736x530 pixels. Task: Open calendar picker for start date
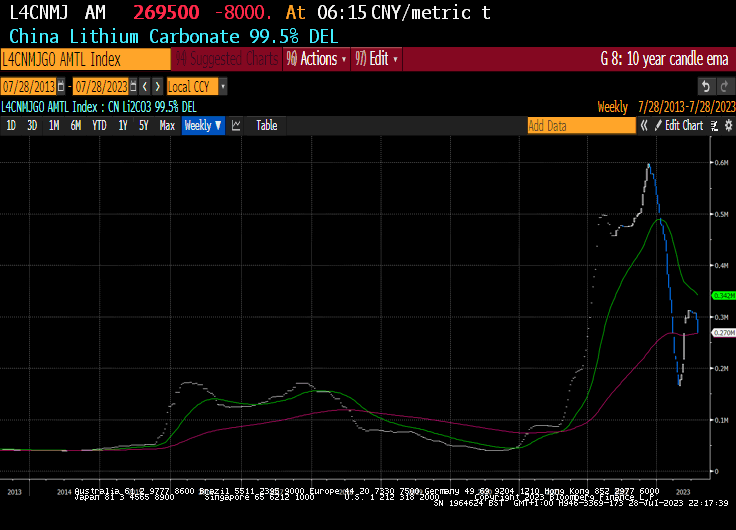pos(61,87)
